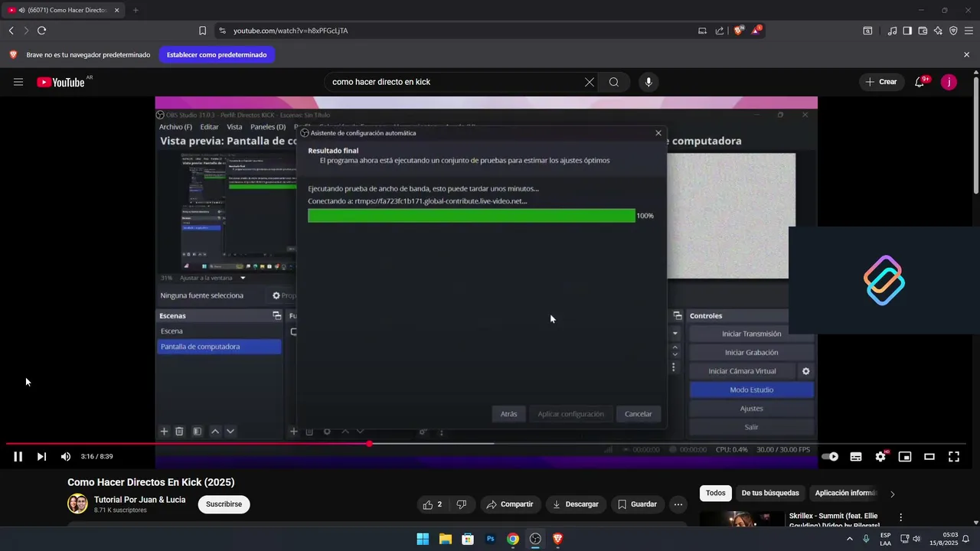980x551 pixels.
Task: Mute tab using the tab audio icon
Action: [21, 10]
